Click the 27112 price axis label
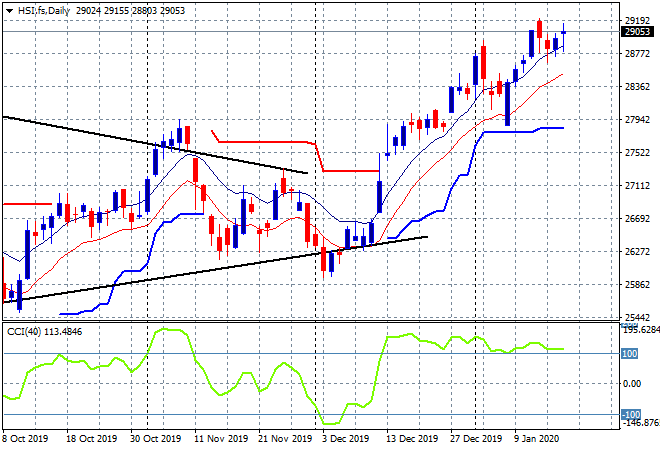The width and height of the screenshot is (660, 450). click(637, 186)
